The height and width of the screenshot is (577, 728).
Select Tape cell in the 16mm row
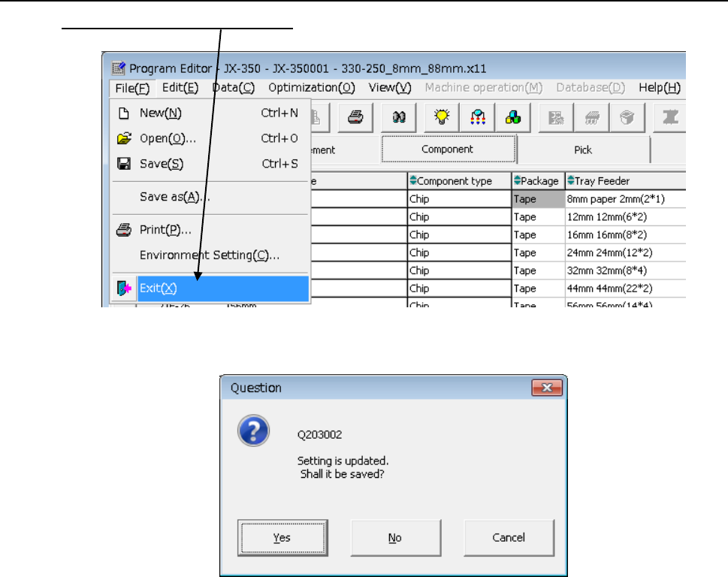(538, 235)
